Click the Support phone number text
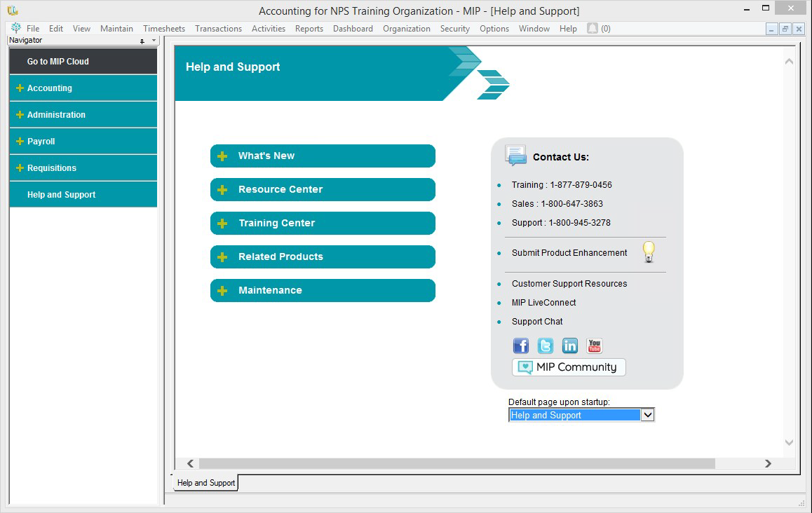The height and width of the screenshot is (513, 812). tap(561, 223)
